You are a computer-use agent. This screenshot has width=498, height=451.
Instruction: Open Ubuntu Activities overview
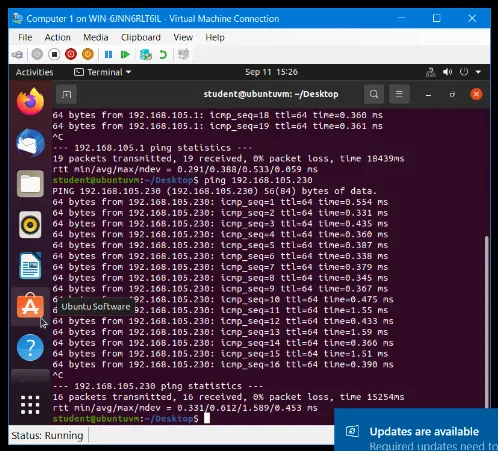click(34, 72)
